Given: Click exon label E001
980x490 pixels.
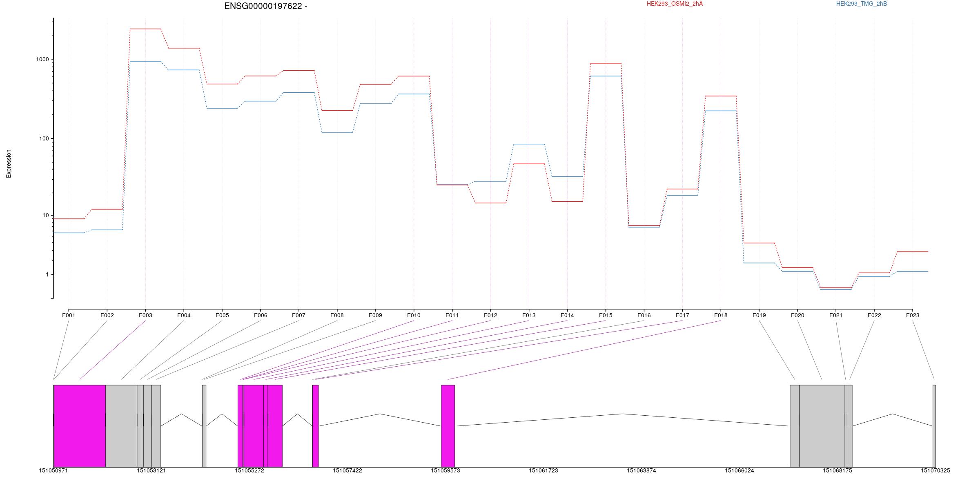Looking at the screenshot, I should (x=69, y=315).
